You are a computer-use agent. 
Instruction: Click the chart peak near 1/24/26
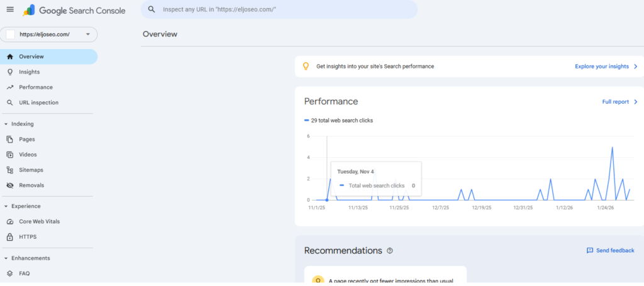coord(613,147)
